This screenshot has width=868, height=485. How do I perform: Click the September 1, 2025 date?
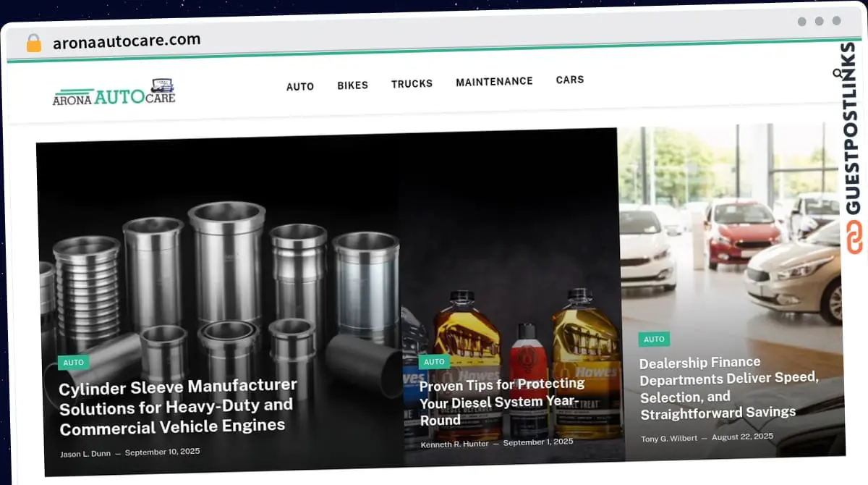(538, 442)
